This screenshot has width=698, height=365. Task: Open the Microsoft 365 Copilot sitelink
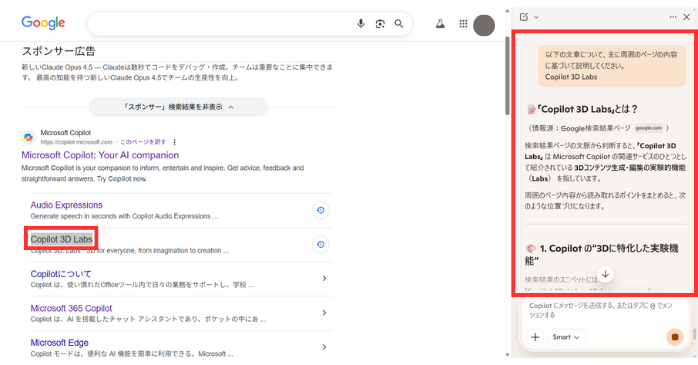71,308
